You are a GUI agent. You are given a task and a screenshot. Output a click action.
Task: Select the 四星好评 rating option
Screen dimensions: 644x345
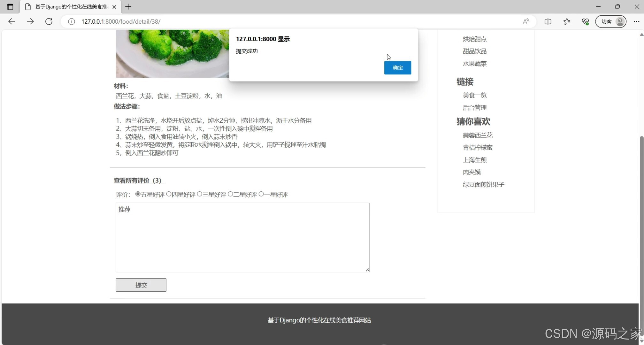click(x=169, y=194)
